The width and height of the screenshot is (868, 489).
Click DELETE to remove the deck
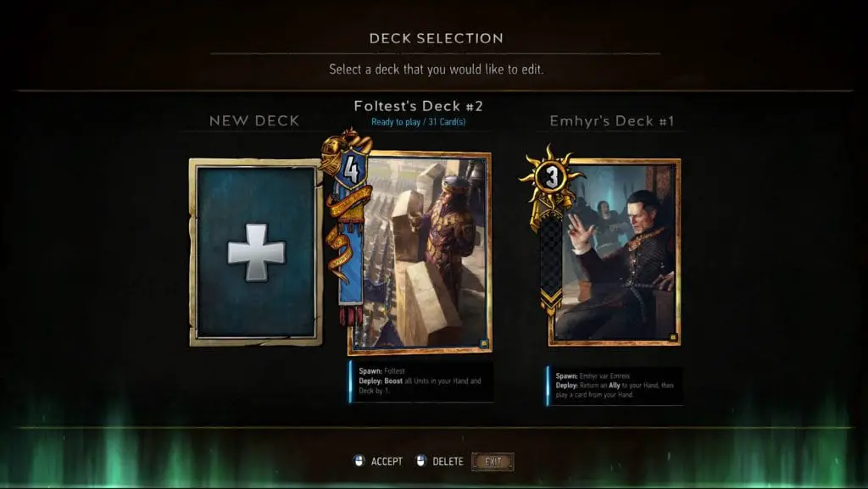click(x=448, y=461)
